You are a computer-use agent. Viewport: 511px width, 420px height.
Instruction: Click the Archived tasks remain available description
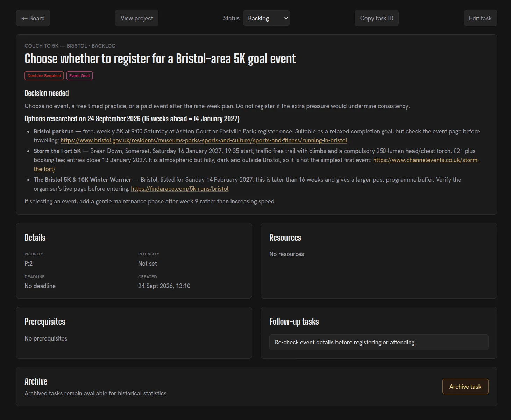click(96, 393)
